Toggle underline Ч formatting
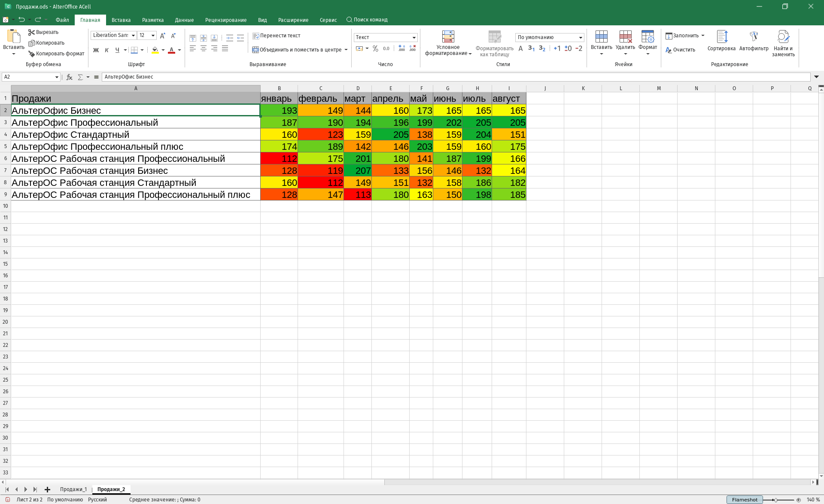Image resolution: width=824 pixels, height=504 pixels. 117,50
